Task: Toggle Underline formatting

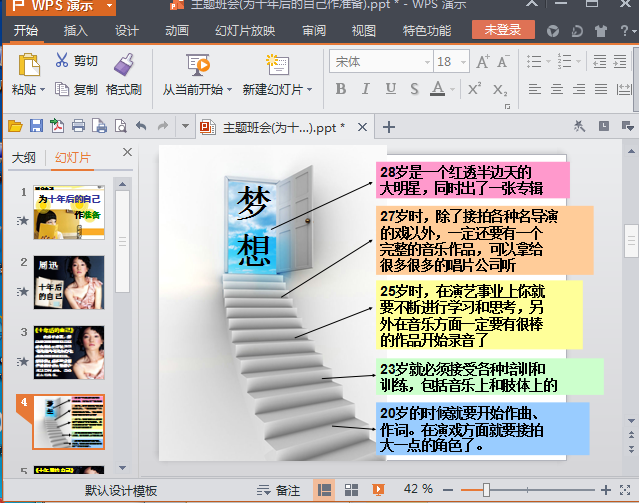Action: (x=390, y=89)
